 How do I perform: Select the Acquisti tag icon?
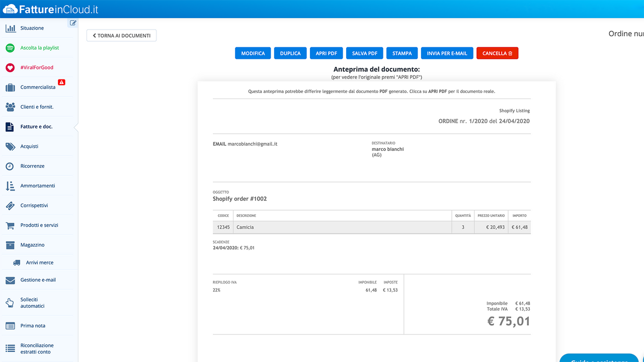pos(11,146)
